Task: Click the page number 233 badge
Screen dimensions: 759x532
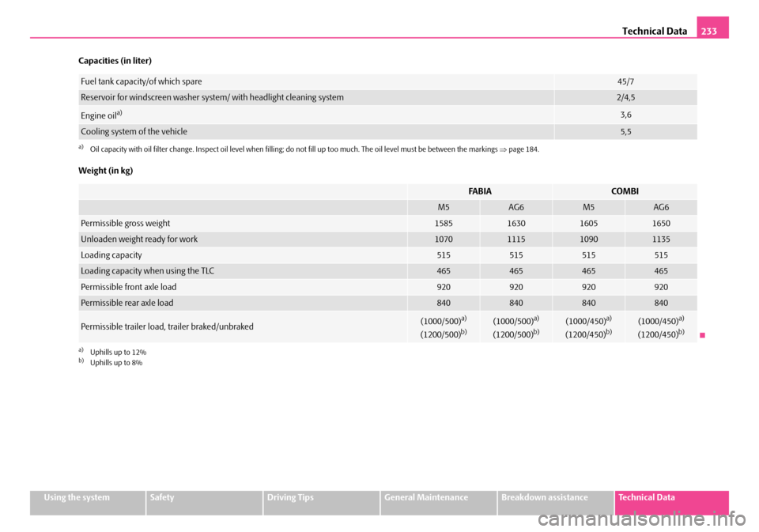Action: coord(712,30)
